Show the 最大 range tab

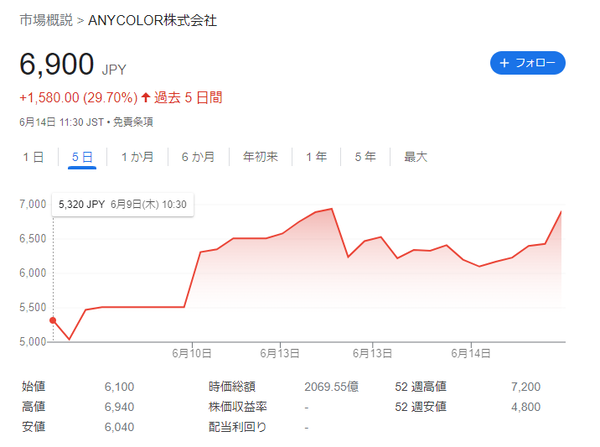[x=415, y=157]
